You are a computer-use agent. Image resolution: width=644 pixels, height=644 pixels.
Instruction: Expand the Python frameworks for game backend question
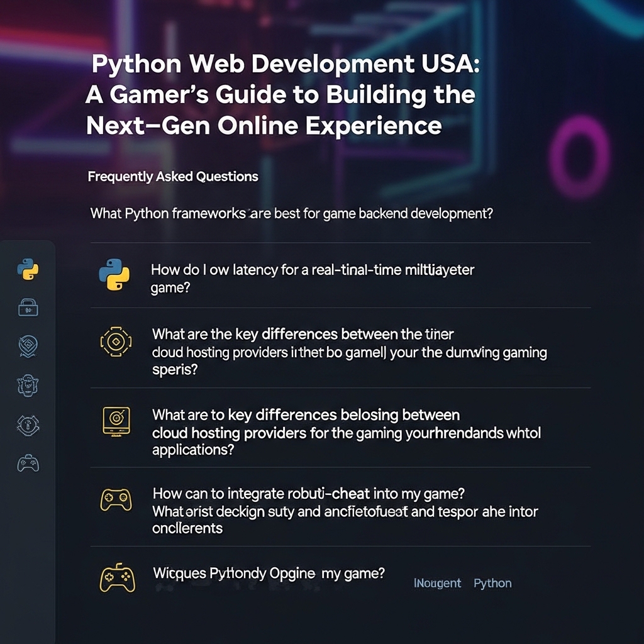[x=291, y=213]
